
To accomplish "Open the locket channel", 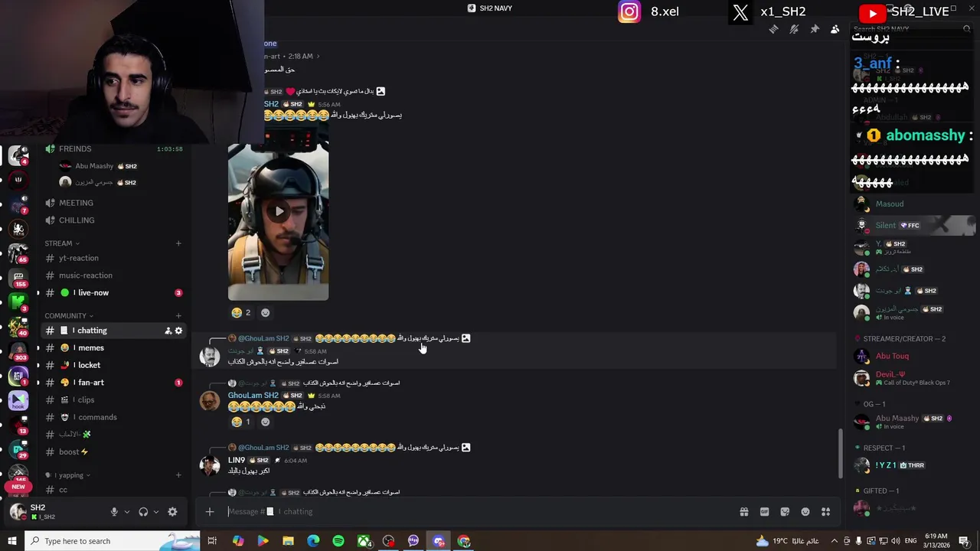I will click(113, 365).
